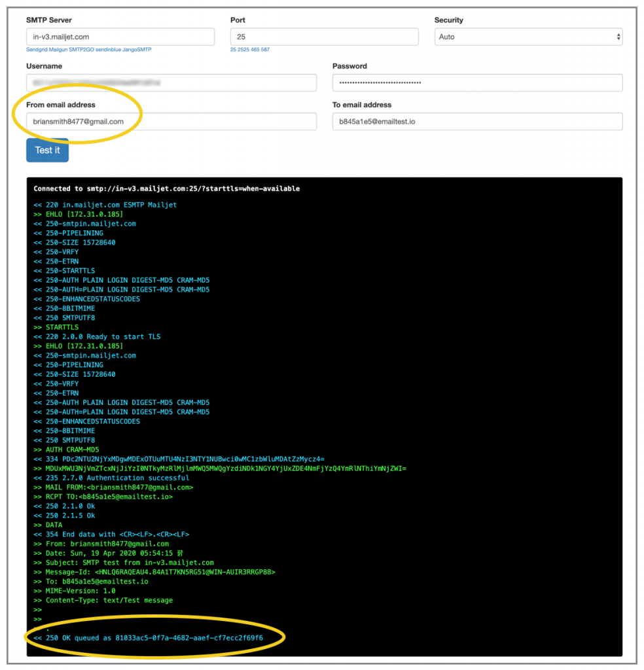Viewport: 644px width, 670px height.
Task: Set port using the 25 shortcut link
Action: pyautogui.click(x=232, y=50)
